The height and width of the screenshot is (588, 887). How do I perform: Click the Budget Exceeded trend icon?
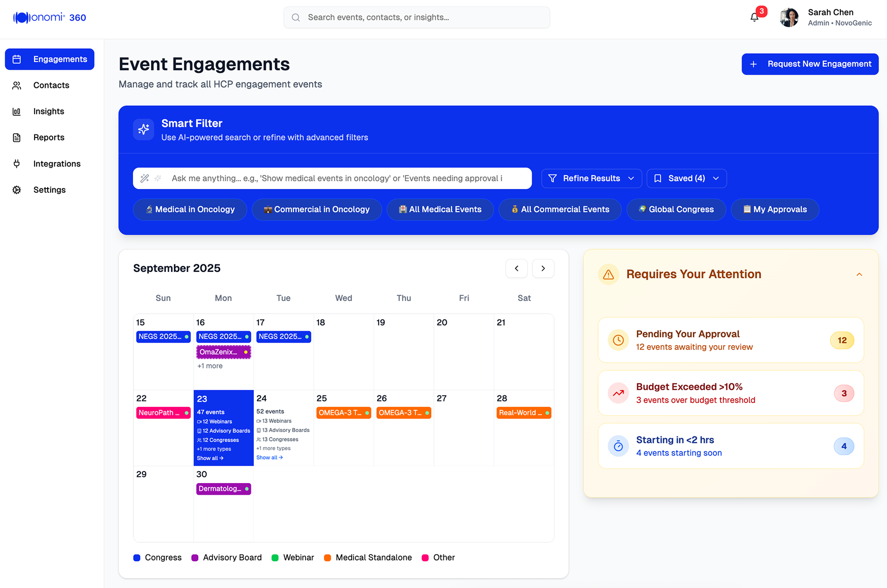[x=618, y=393]
